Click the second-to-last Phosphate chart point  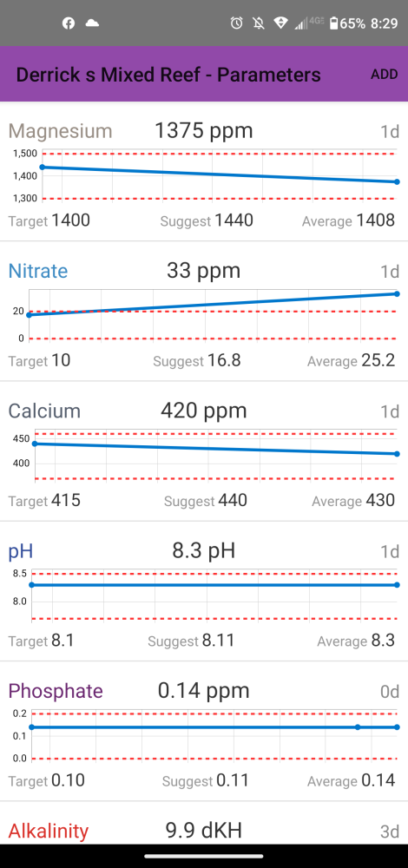358,727
